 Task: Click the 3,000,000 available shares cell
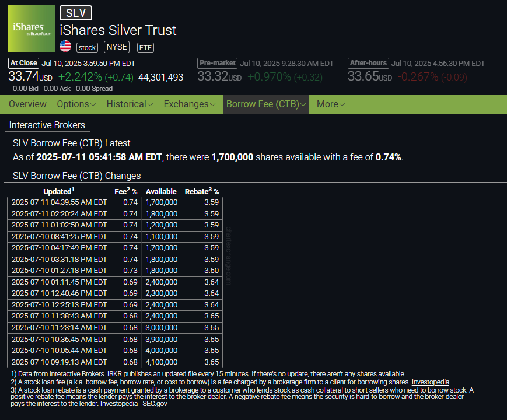(x=162, y=327)
